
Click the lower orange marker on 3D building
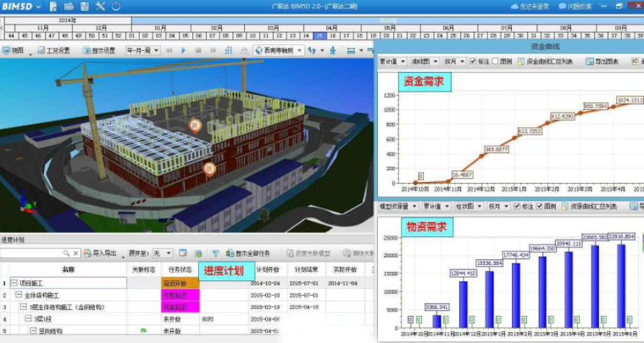click(209, 169)
